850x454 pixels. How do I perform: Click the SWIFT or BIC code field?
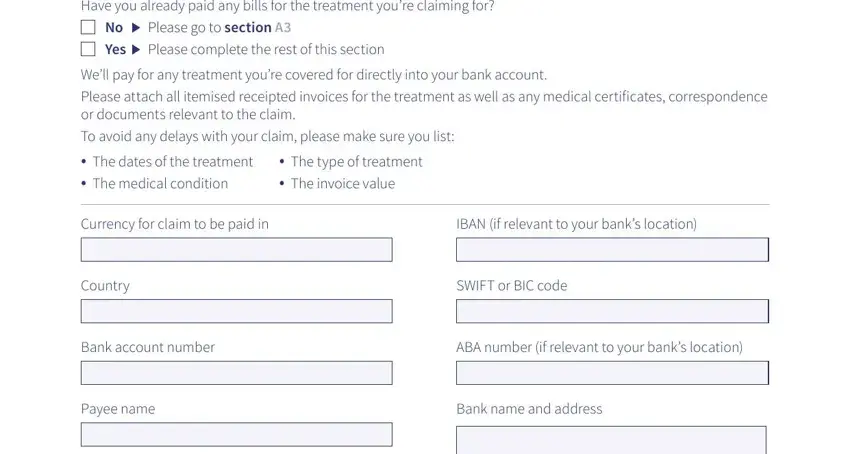click(612, 311)
